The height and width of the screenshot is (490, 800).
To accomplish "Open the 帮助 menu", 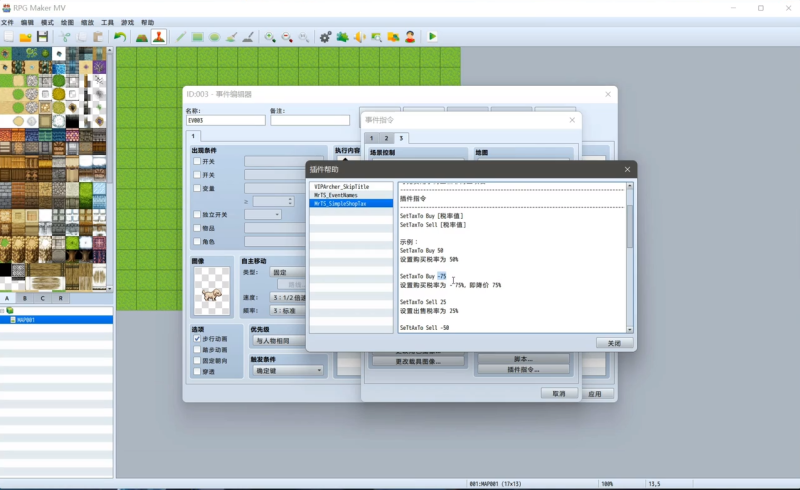I will (x=147, y=22).
